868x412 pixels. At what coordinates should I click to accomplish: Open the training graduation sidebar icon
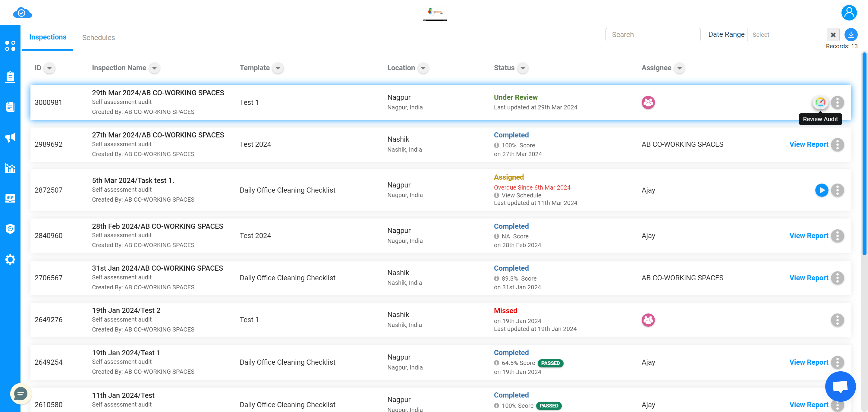click(10, 198)
